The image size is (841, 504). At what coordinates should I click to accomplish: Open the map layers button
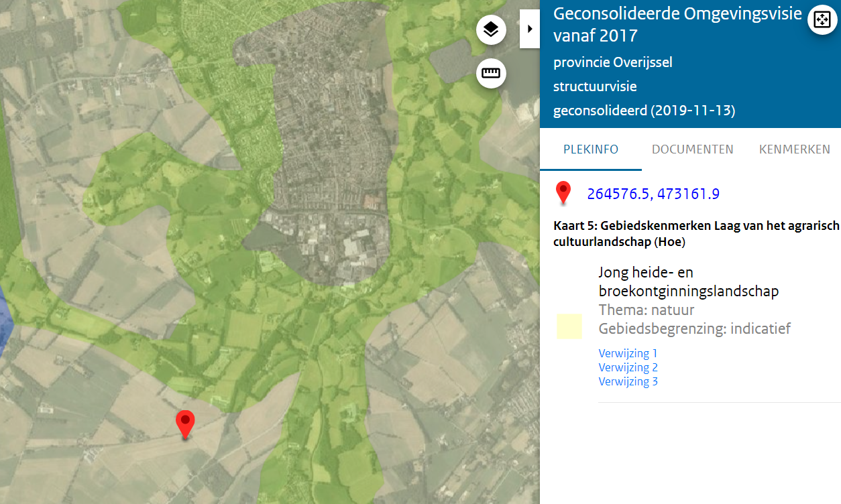[x=491, y=30]
